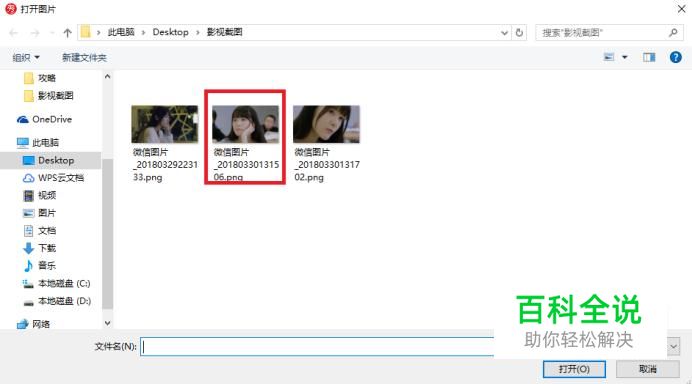
Task: Click the sidebar scroll up arrow
Action: pyautogui.click(x=107, y=76)
